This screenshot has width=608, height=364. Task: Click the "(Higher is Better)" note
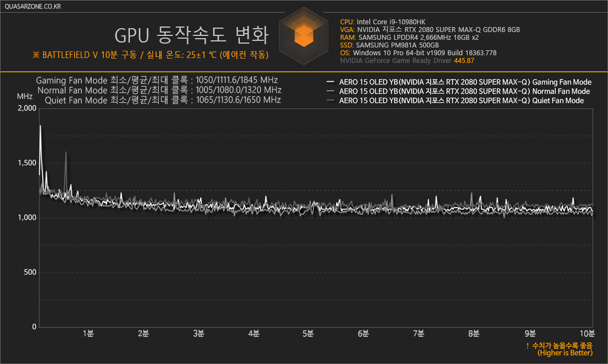(564, 353)
